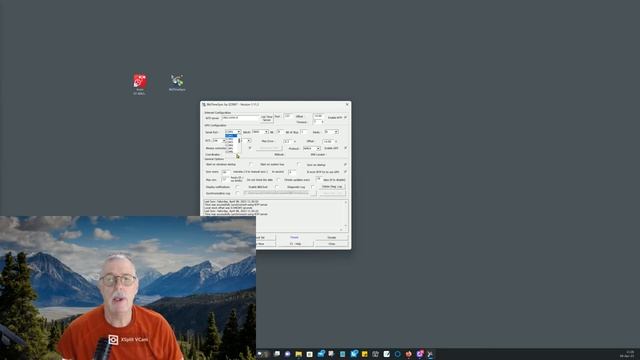Click the Sync every minutes field
This screenshot has height=360, width=640.
pos(225,172)
